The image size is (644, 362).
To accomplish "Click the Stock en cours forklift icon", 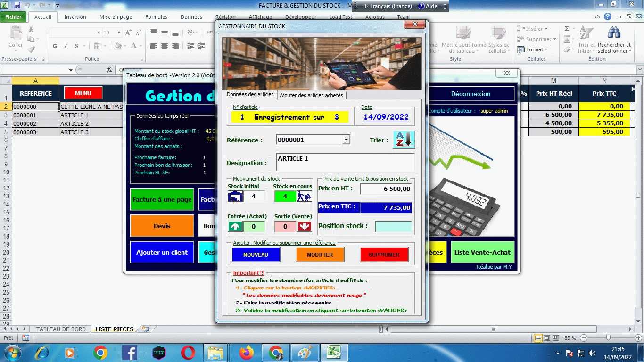I will (305, 196).
